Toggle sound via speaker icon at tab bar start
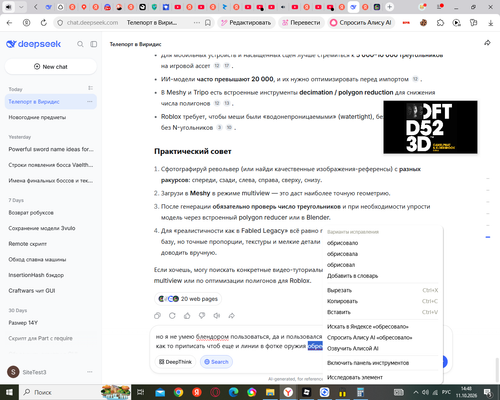Screen dimensions: 500x400 coord(8,7)
